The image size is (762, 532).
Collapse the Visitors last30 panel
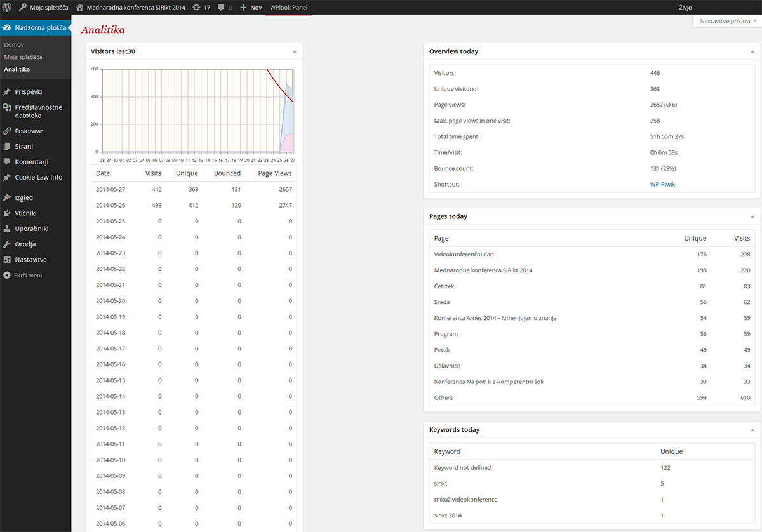294,51
